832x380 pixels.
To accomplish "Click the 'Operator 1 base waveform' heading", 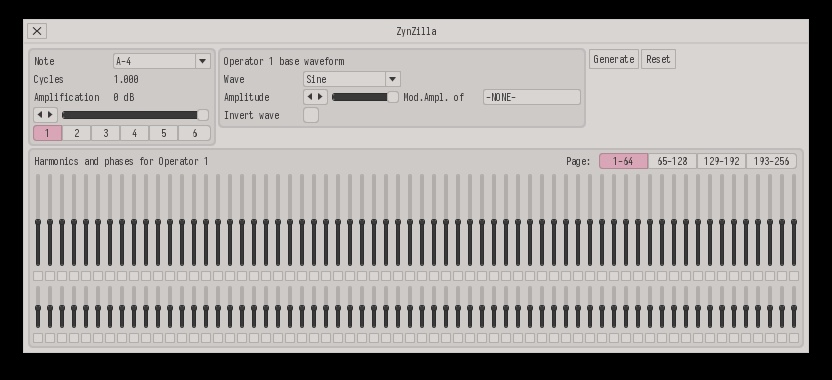I will (x=284, y=61).
